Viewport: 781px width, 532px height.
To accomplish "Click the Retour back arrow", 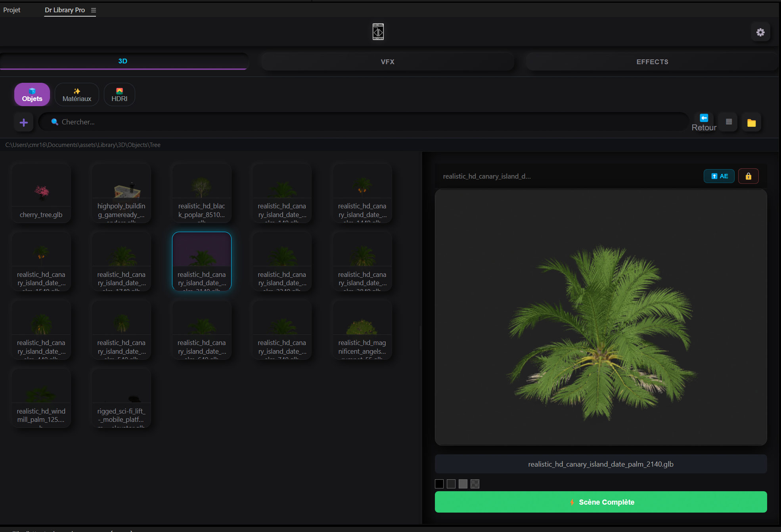I will click(x=704, y=122).
